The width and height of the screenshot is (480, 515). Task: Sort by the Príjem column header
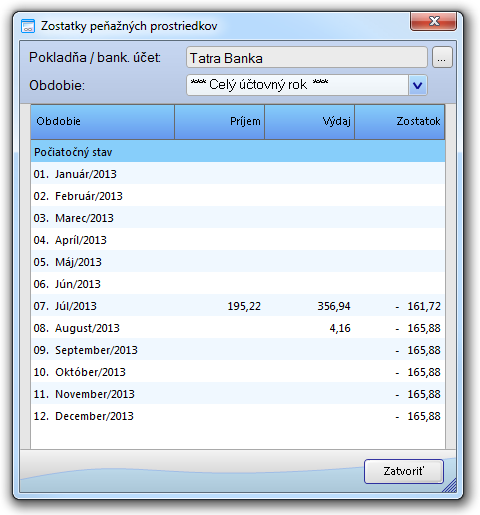(x=220, y=122)
